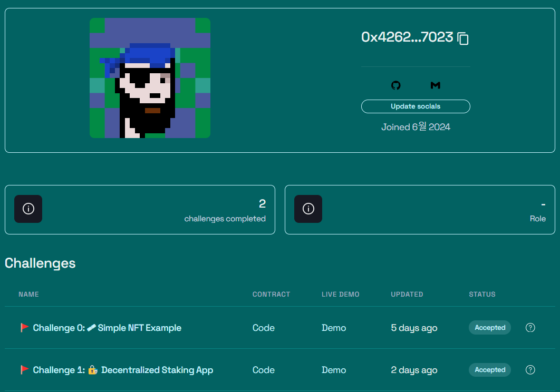Click the pixel-art pirate avatar image
560x392 pixels.
pos(150,78)
